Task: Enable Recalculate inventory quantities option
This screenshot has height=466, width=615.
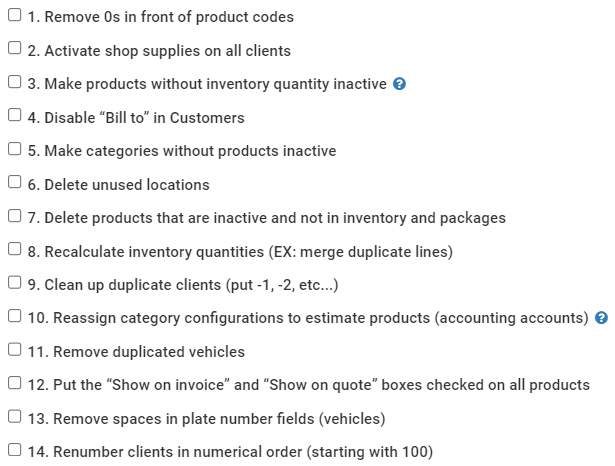Action: tap(15, 250)
